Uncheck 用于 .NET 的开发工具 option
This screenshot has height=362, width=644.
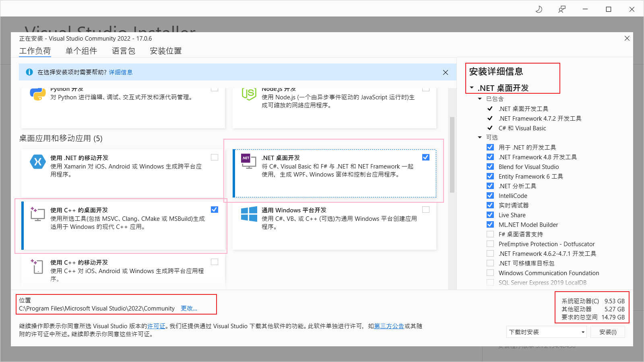(x=490, y=147)
